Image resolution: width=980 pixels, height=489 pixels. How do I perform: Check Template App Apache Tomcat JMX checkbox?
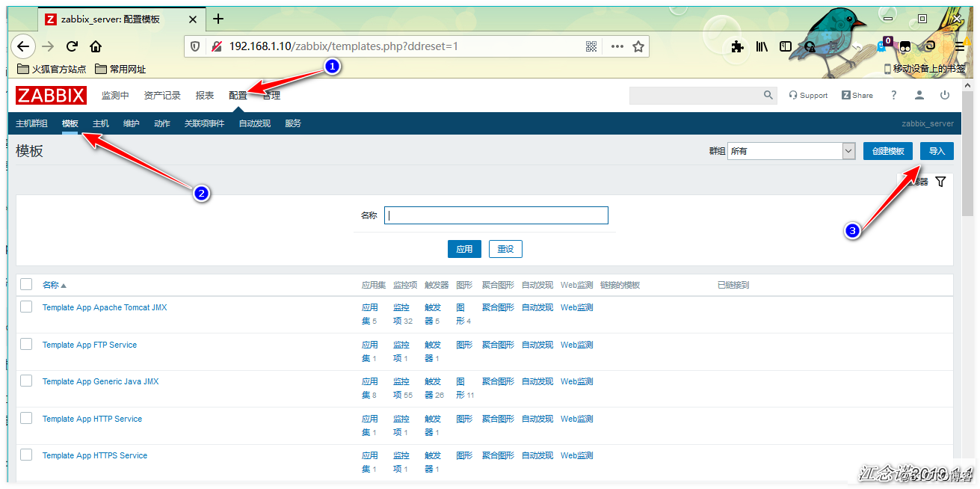26,307
